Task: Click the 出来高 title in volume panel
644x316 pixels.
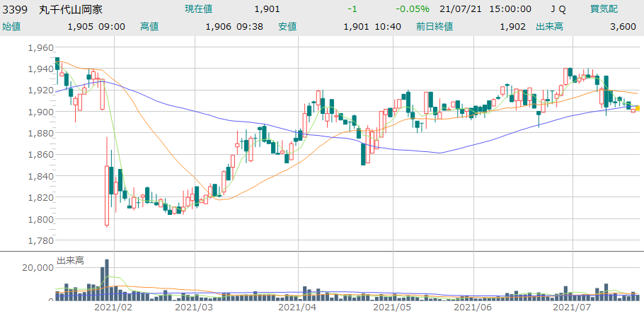Action: [70, 261]
